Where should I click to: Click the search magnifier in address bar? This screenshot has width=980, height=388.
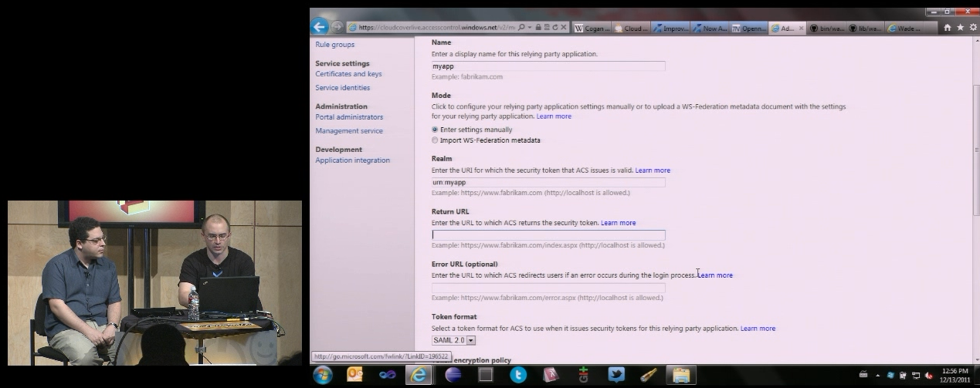click(x=522, y=27)
